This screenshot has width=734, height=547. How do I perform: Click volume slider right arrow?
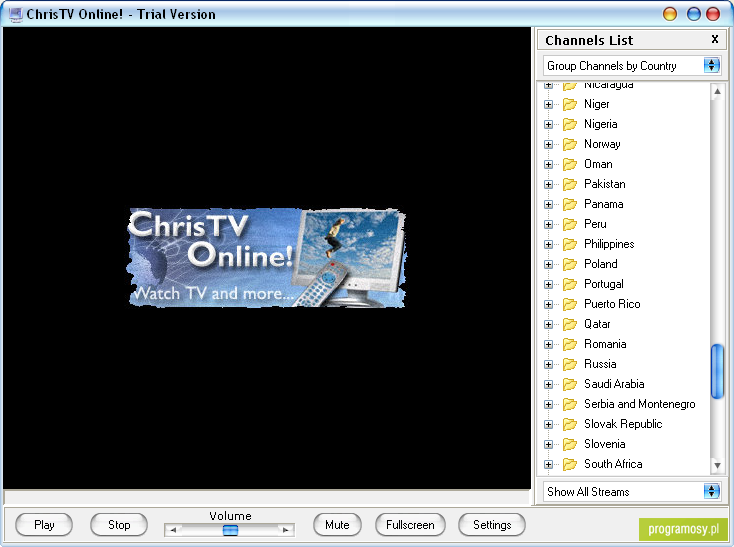tap(286, 530)
